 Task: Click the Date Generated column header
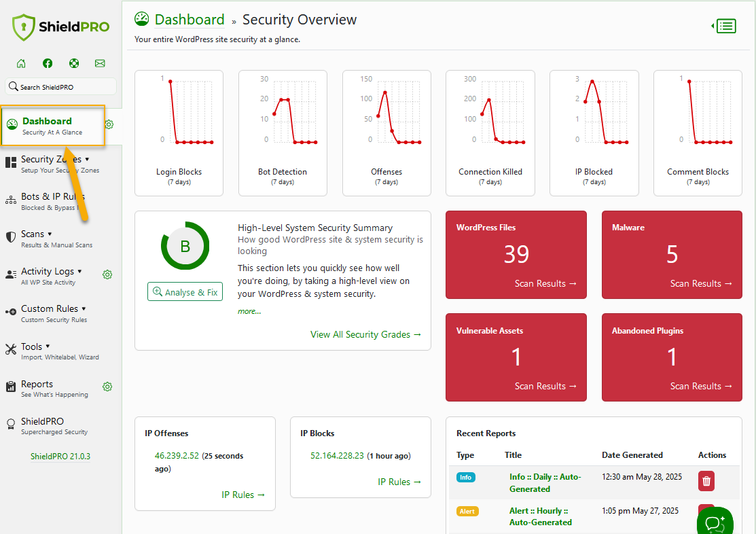click(x=632, y=455)
